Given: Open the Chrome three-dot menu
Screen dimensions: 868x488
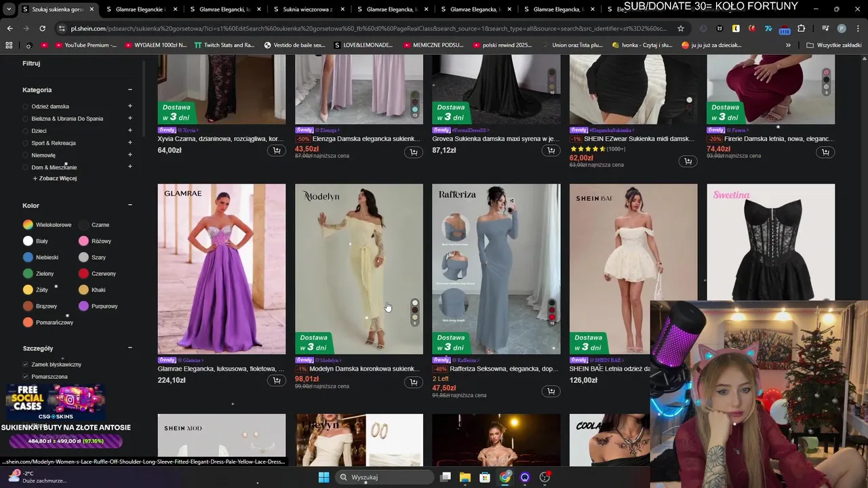Looking at the screenshot, I should [x=858, y=28].
